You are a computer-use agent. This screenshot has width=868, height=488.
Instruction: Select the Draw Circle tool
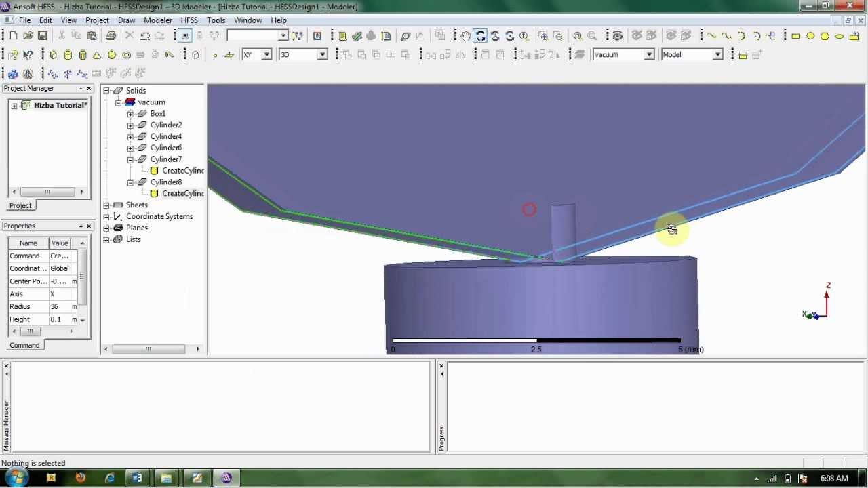(x=810, y=36)
